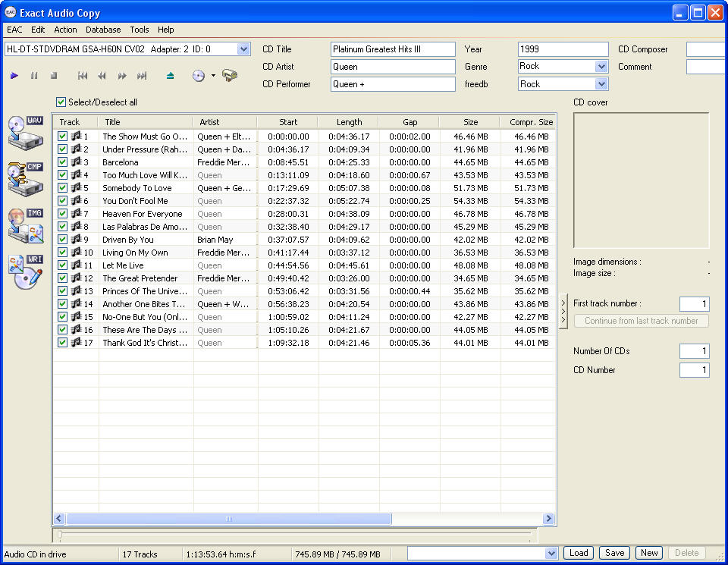Uncheck track 9 Driven By You
This screenshot has height=565, width=728.
tap(63, 240)
